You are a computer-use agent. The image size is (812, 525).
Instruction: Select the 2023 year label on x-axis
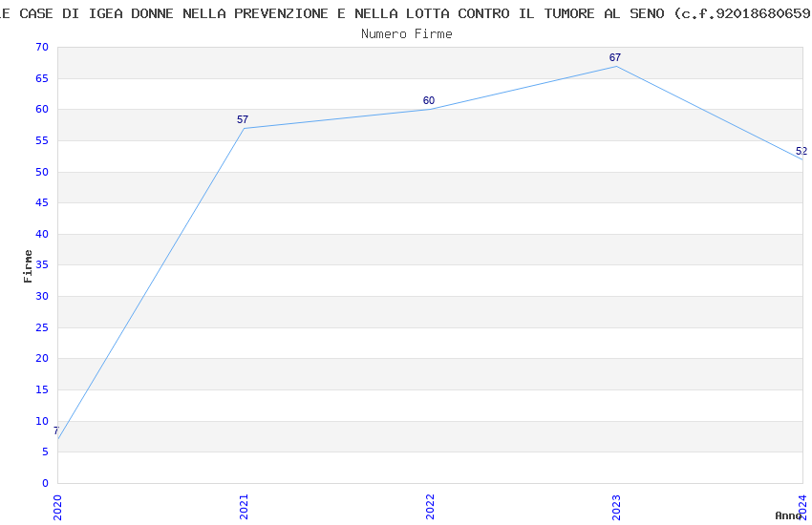(x=616, y=505)
